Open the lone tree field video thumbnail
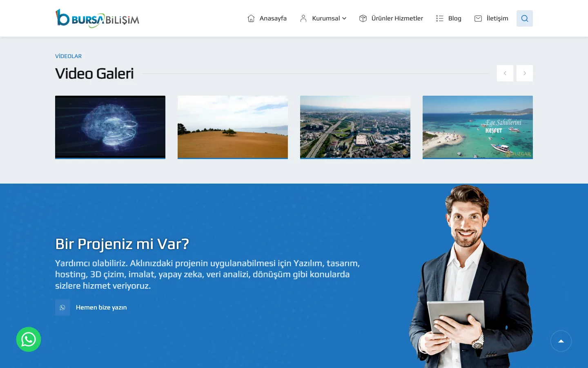588x368 pixels. click(x=233, y=127)
